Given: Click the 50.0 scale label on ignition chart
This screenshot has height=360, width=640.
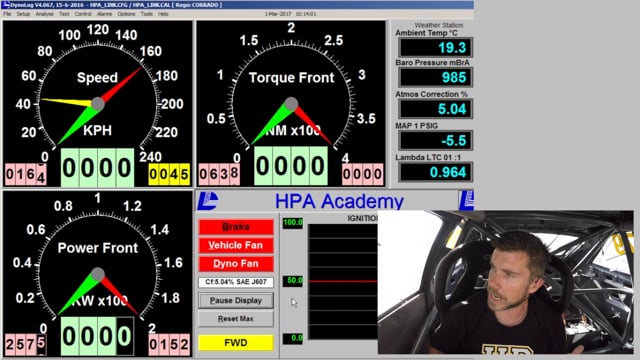Looking at the screenshot, I should point(293,281).
